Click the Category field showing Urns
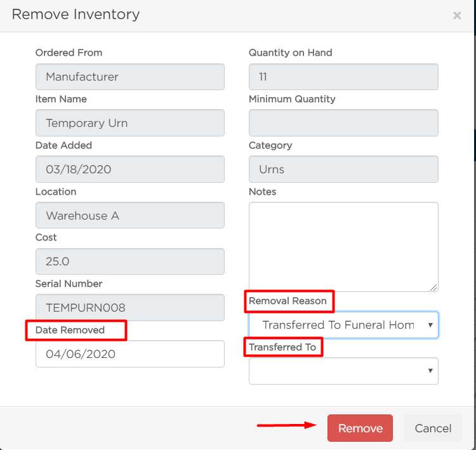 (343, 169)
